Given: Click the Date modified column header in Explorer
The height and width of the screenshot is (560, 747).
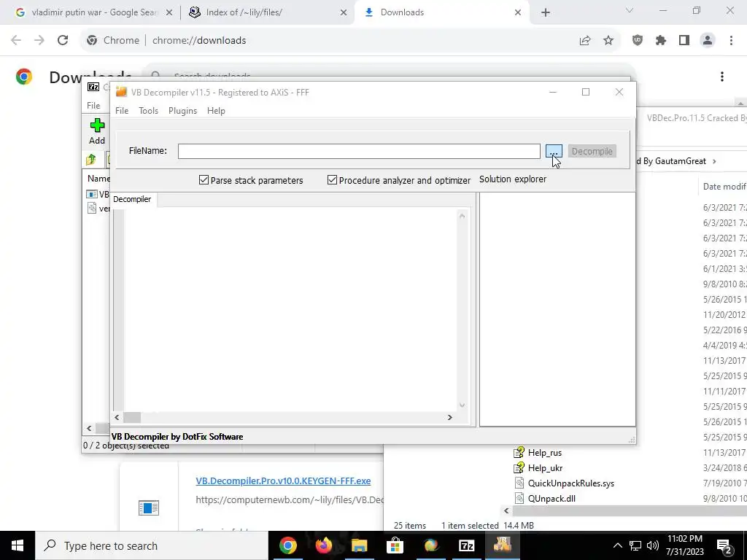Looking at the screenshot, I should pyautogui.click(x=724, y=186).
